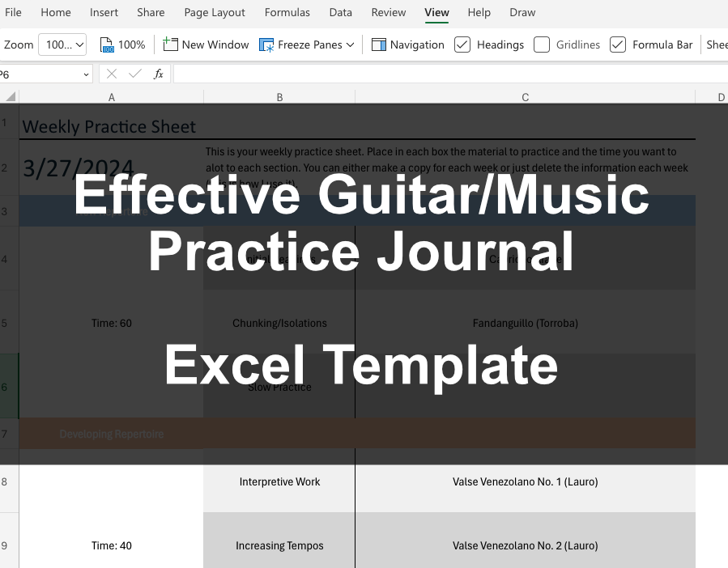Switch to the Share tab
The image size is (728, 568).
click(x=151, y=12)
